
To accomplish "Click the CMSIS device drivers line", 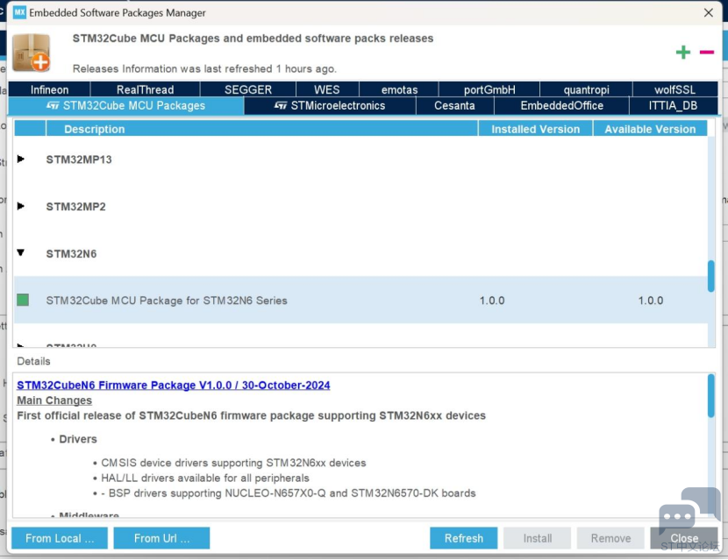I will [x=233, y=463].
